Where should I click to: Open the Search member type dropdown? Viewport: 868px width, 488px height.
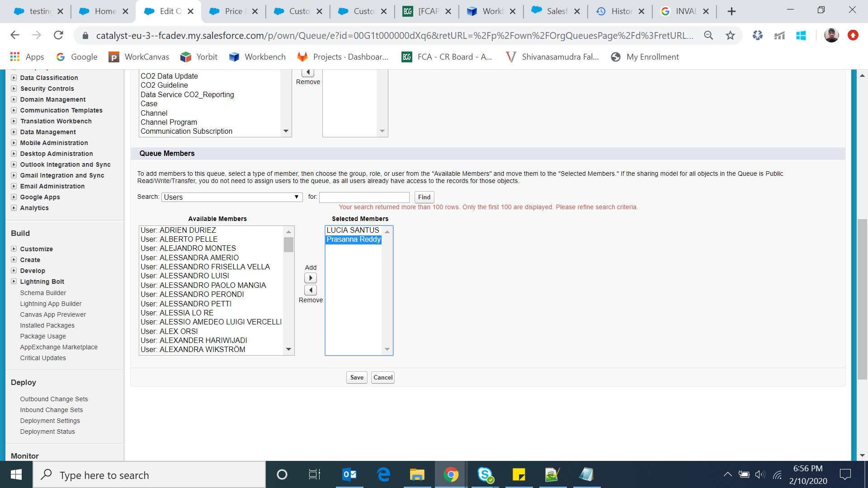[231, 197]
